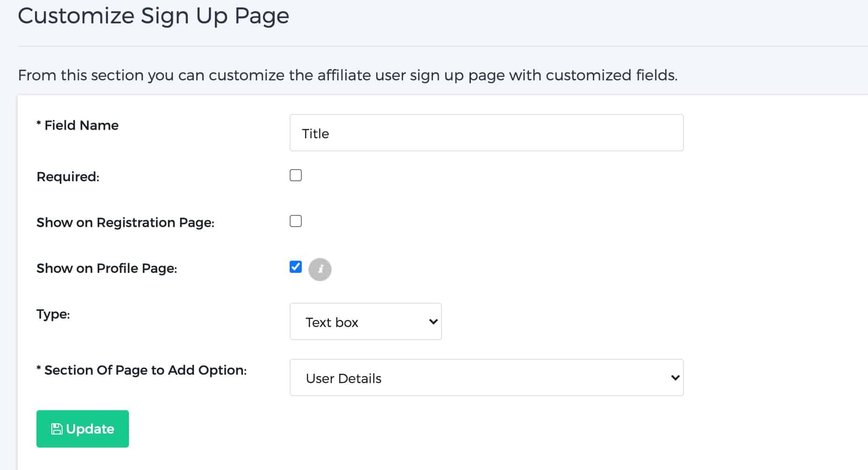Click the affiliate sign up description text
This screenshot has width=868, height=470.
coord(348,75)
